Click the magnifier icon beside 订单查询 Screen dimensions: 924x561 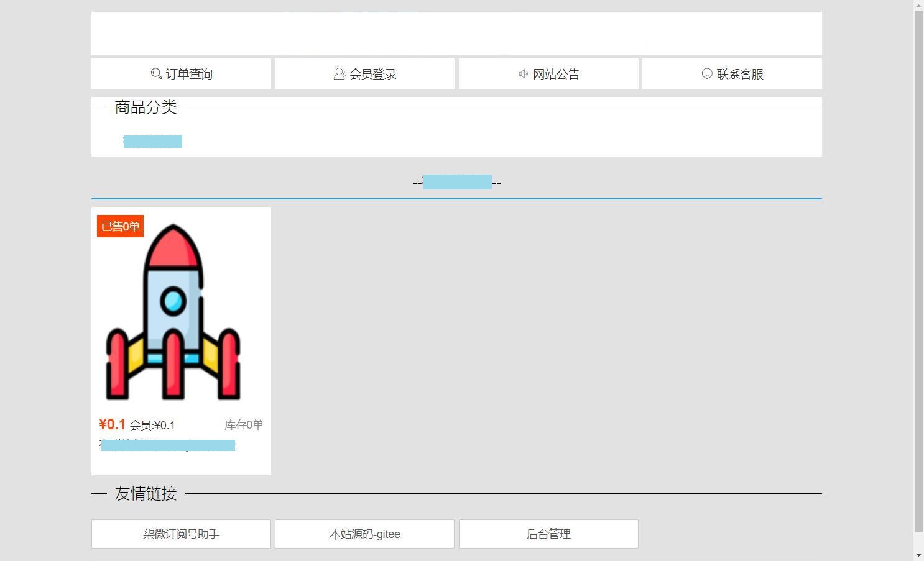point(156,74)
